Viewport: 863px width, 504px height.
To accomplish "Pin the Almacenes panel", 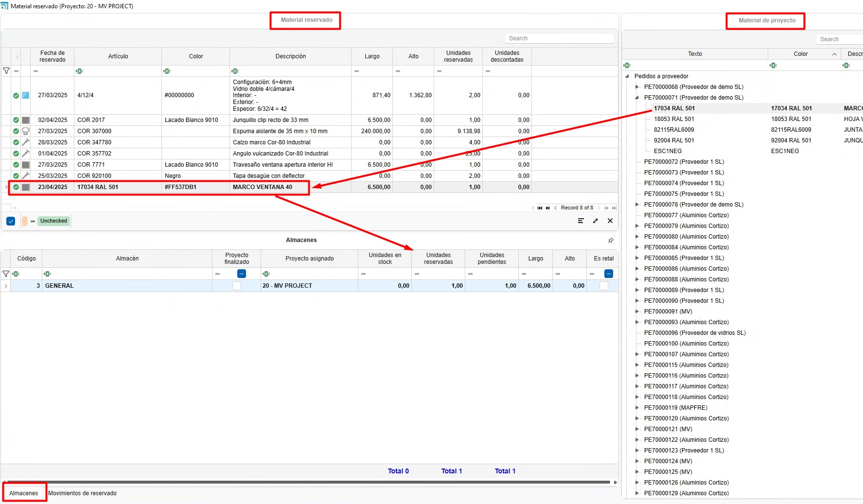I will [x=611, y=240].
